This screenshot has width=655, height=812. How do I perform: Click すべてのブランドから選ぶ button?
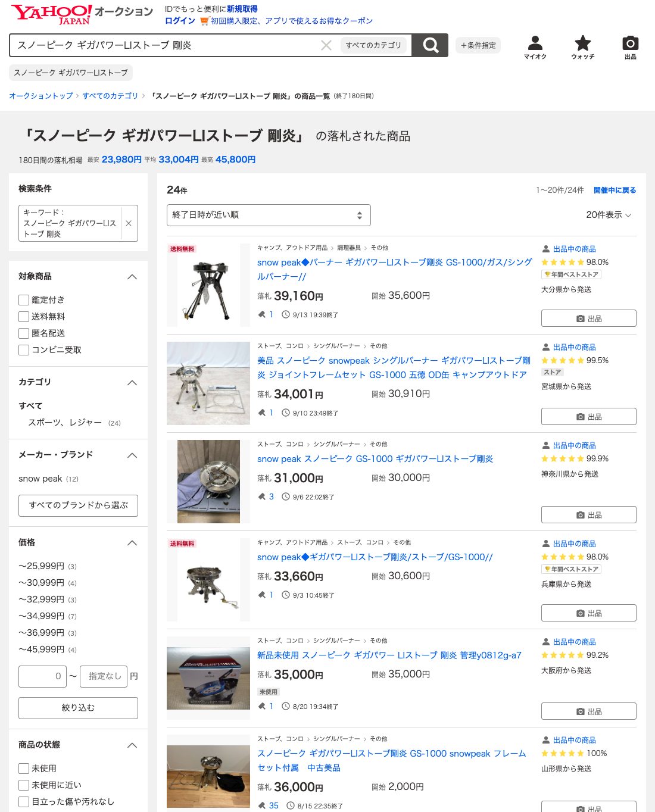pyautogui.click(x=78, y=505)
